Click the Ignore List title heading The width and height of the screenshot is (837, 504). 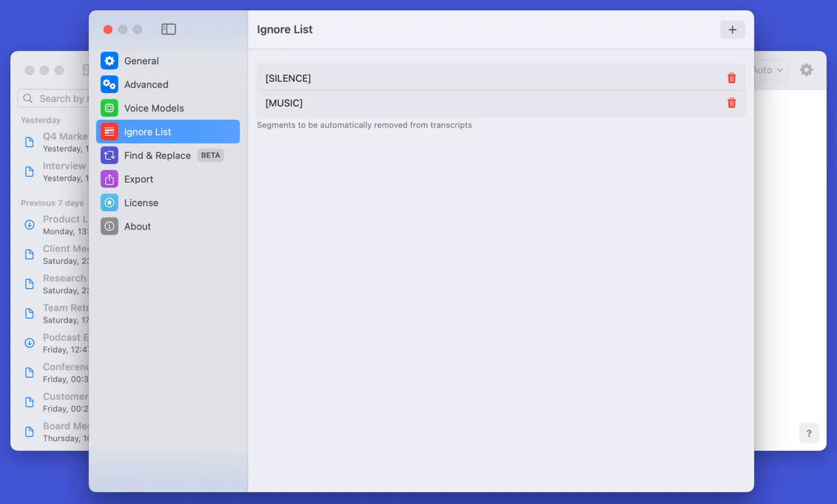click(285, 30)
